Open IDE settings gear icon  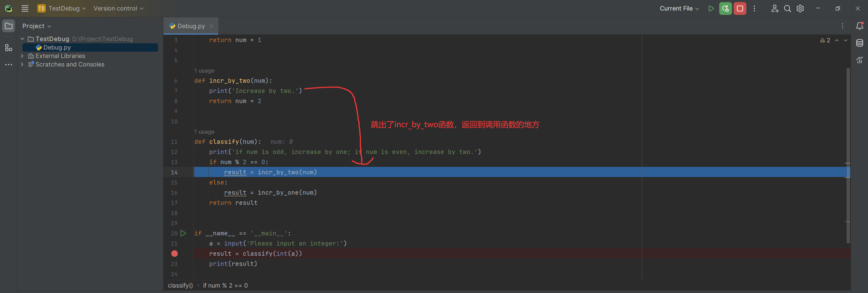pyautogui.click(x=800, y=8)
